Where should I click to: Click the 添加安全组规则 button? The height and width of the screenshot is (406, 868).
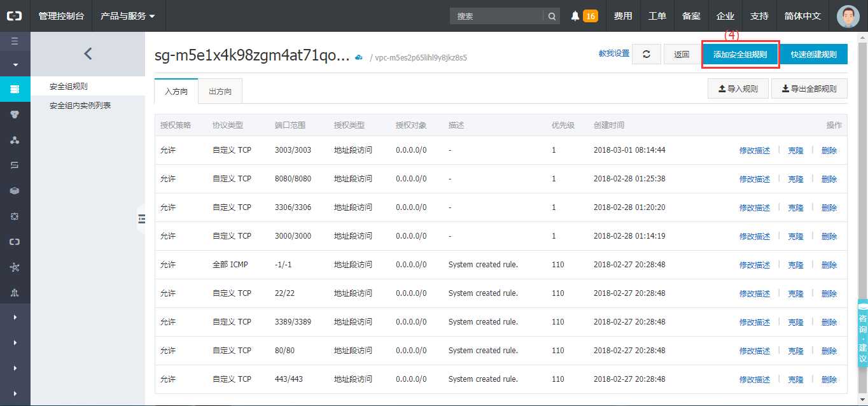pyautogui.click(x=741, y=54)
